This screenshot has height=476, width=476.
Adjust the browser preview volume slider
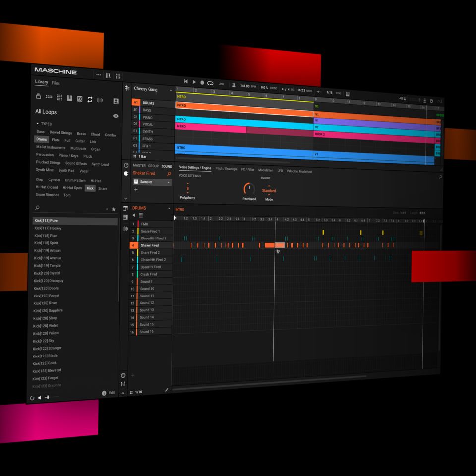[x=48, y=397]
